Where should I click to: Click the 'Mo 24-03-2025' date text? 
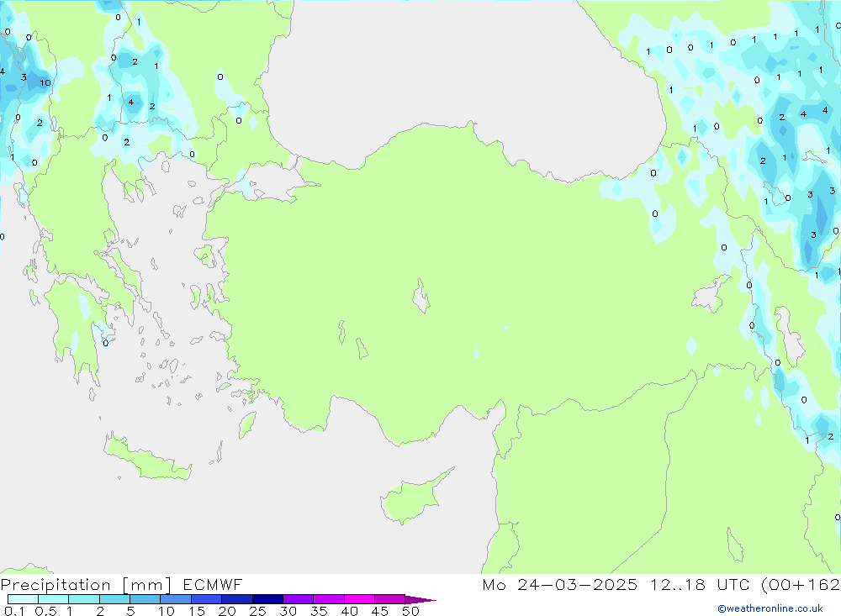[x=560, y=584]
